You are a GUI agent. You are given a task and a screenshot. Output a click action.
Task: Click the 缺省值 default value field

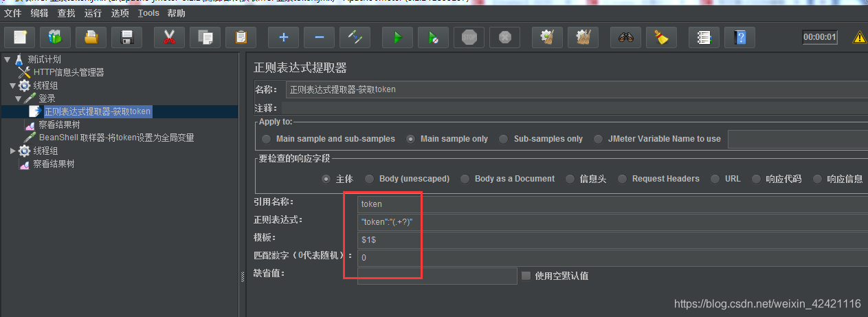pos(437,276)
